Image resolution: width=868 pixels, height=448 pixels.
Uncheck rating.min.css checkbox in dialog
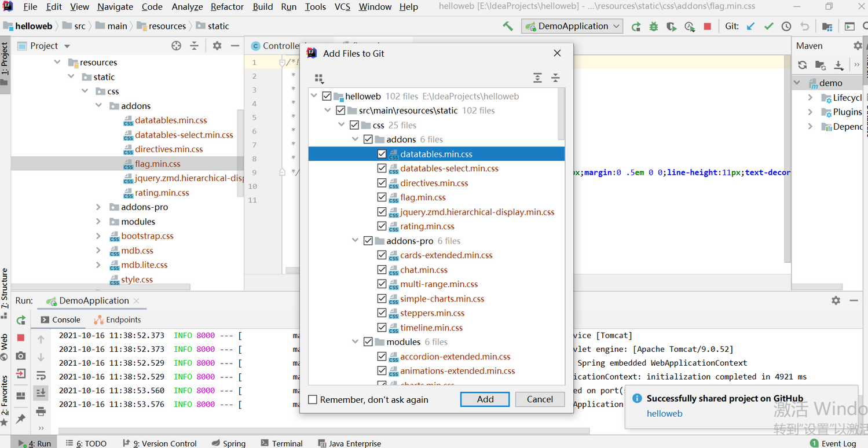382,226
